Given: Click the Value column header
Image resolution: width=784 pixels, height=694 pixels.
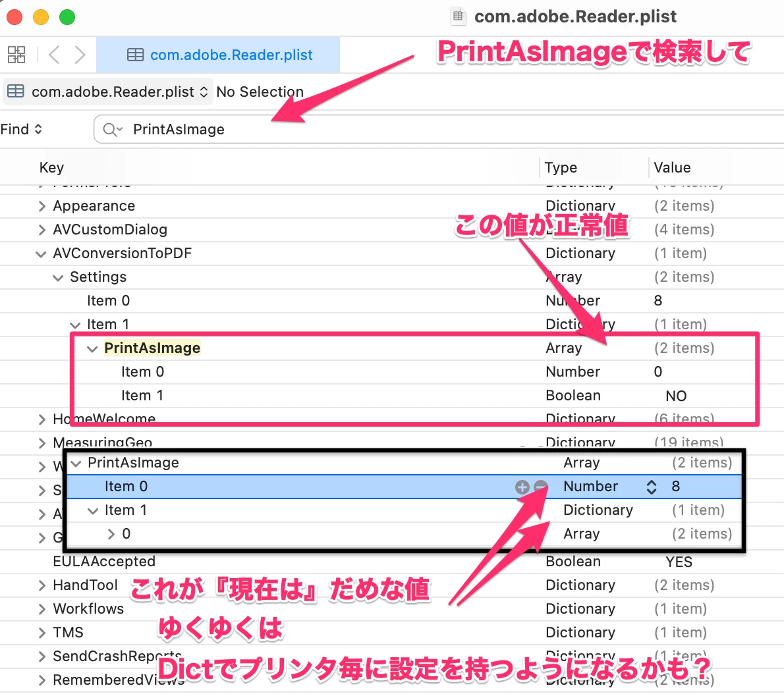Looking at the screenshot, I should [672, 167].
